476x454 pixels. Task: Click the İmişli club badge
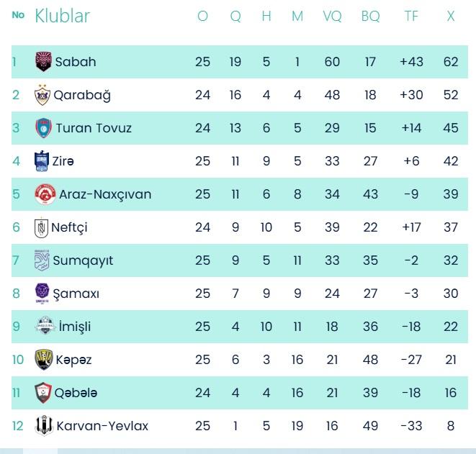45,327
